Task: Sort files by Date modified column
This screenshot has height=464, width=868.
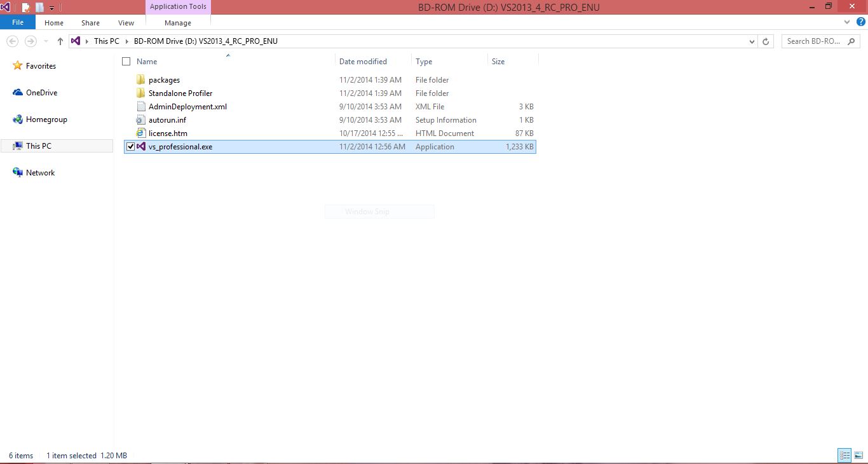Action: coord(363,62)
